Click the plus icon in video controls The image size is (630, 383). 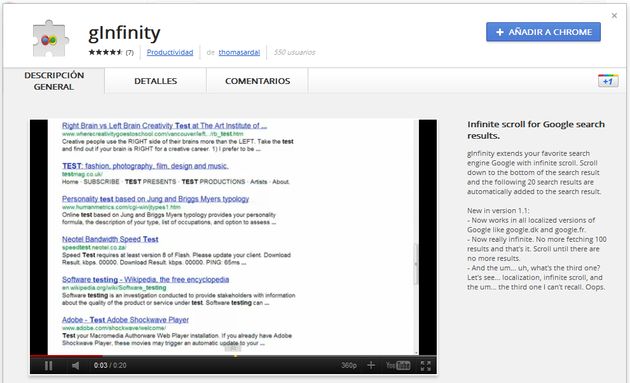tap(371, 365)
